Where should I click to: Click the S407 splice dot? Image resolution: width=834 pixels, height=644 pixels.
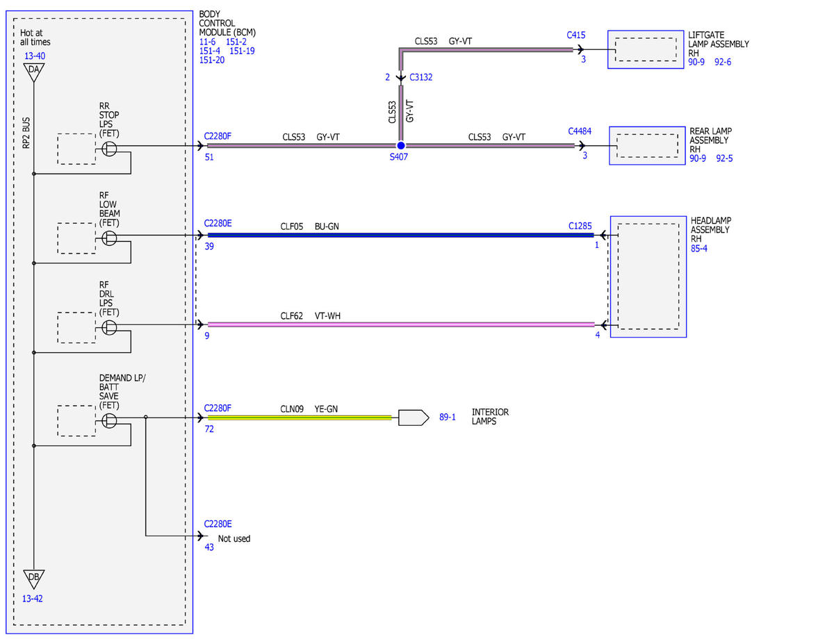[400, 146]
